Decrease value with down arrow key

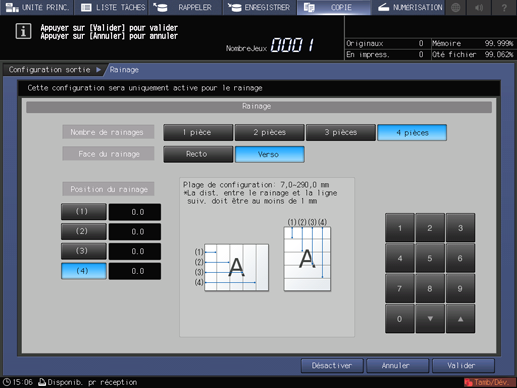coord(430,319)
